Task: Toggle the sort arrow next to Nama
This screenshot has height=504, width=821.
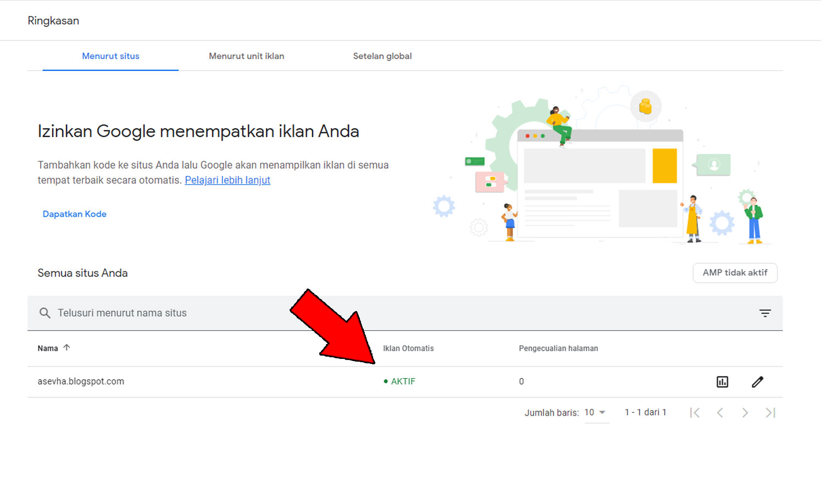Action: click(67, 347)
